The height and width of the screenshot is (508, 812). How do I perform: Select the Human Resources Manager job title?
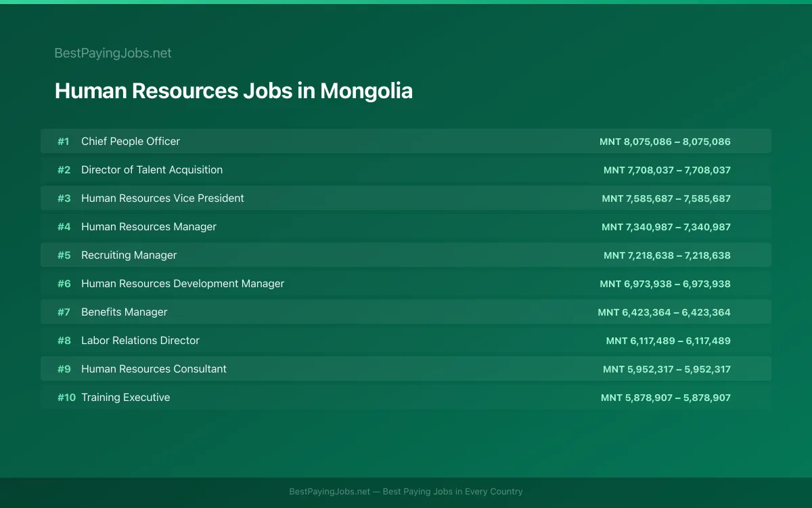(x=149, y=226)
